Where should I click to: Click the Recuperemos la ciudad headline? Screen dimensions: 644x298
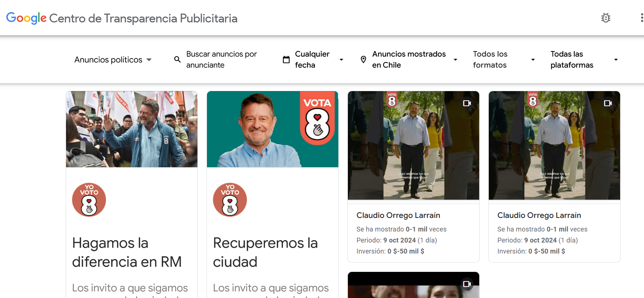point(265,252)
